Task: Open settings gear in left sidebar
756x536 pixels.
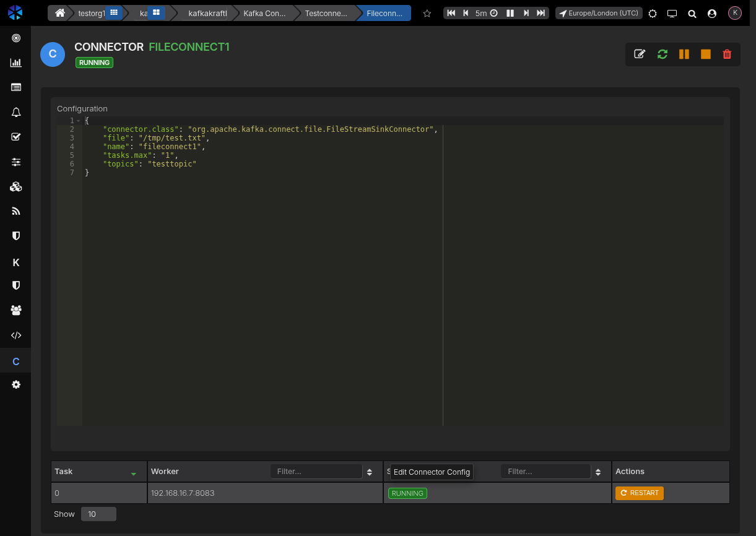Action: (16, 384)
